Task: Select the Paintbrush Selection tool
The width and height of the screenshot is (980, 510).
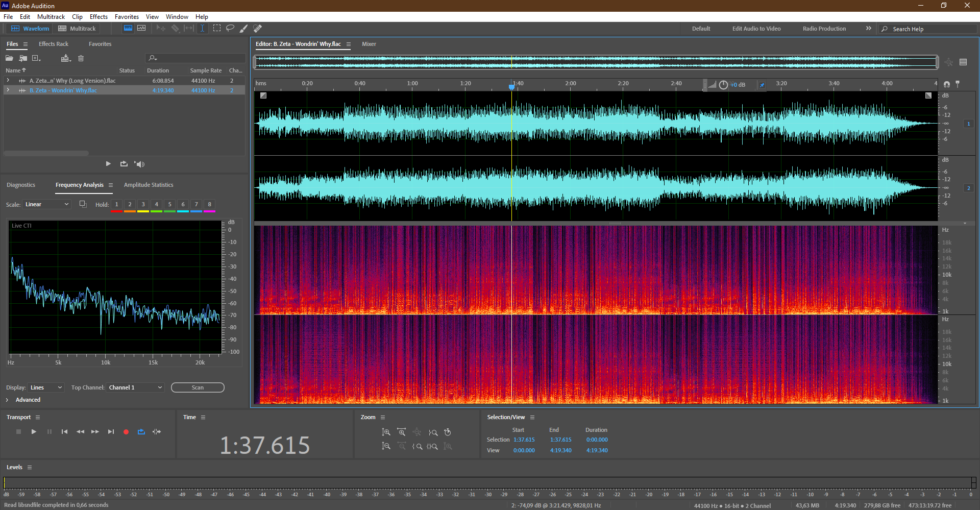Action: click(x=244, y=29)
